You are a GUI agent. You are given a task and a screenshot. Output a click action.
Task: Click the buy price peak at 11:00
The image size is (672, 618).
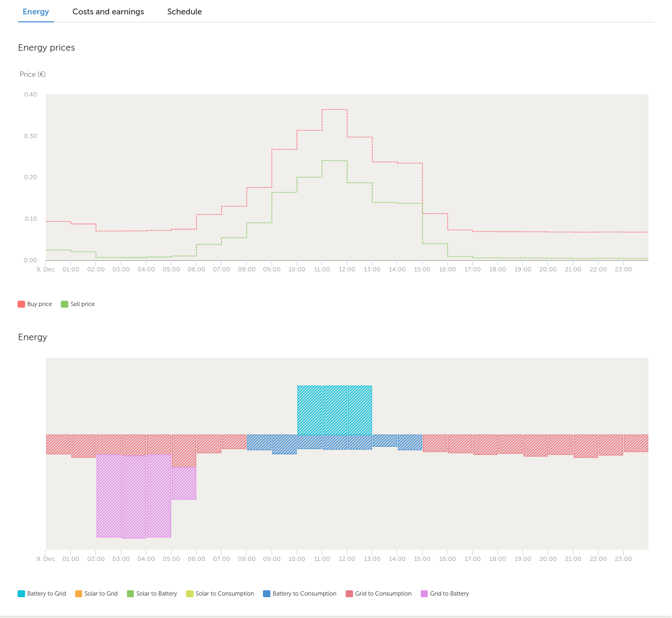(x=334, y=109)
